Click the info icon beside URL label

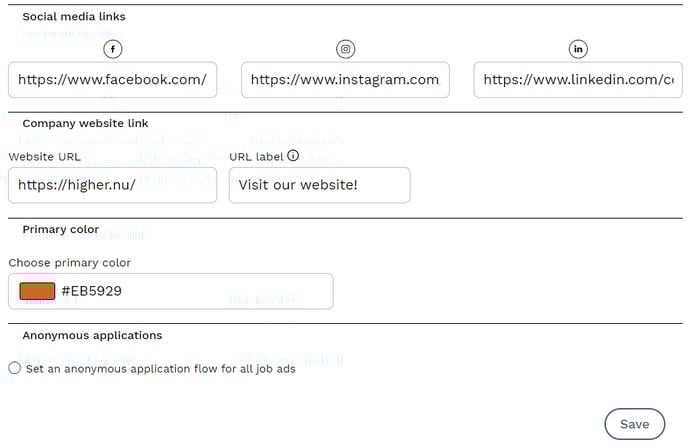click(x=293, y=156)
